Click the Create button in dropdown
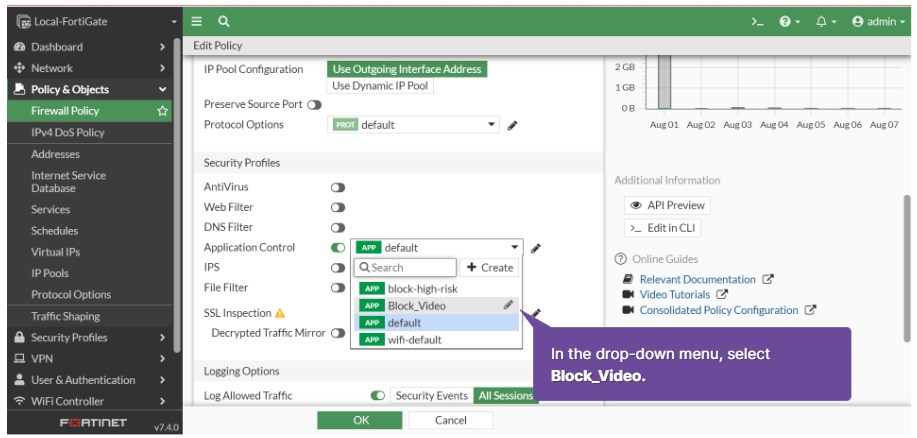 pos(489,267)
